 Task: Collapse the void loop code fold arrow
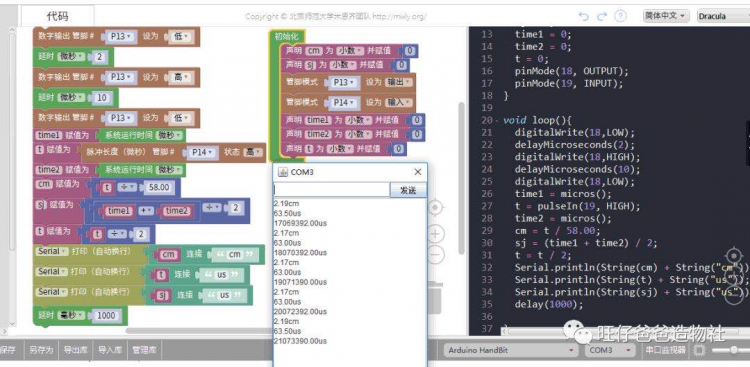pyautogui.click(x=497, y=121)
